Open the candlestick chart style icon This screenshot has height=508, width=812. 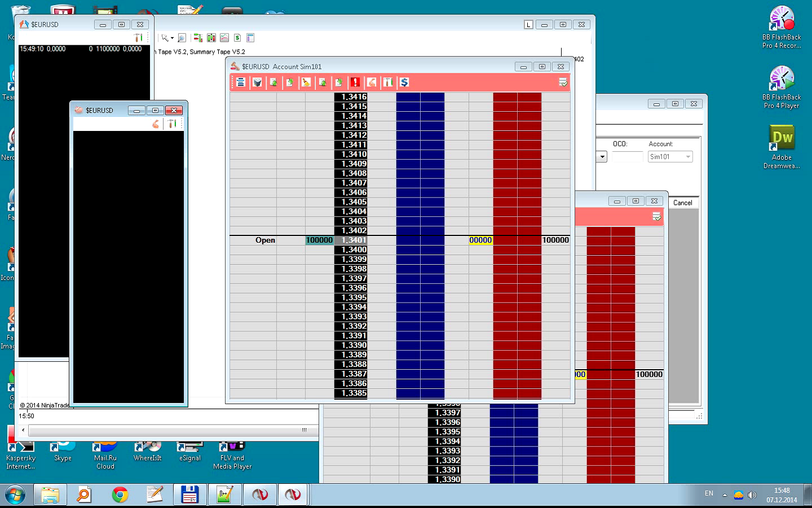coord(211,38)
